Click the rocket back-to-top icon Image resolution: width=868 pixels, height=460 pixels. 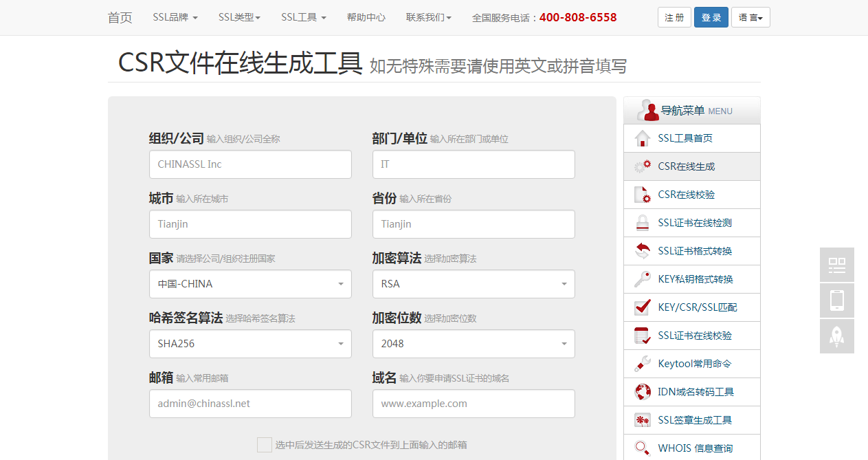tap(837, 336)
